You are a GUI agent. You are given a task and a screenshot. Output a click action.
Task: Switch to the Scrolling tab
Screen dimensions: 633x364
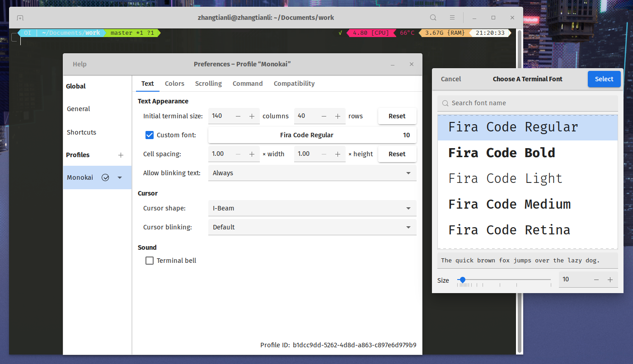(208, 84)
